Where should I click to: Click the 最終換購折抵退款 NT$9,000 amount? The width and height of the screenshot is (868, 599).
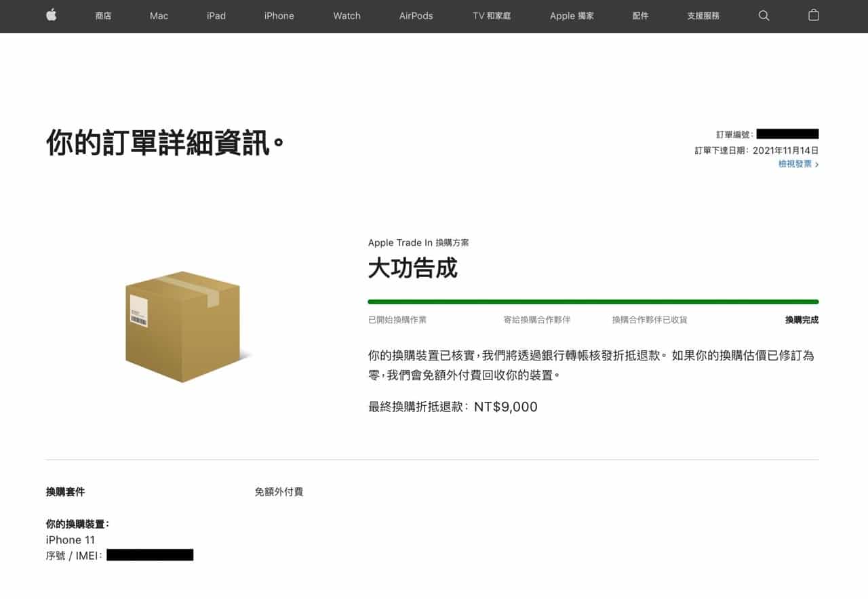click(453, 407)
